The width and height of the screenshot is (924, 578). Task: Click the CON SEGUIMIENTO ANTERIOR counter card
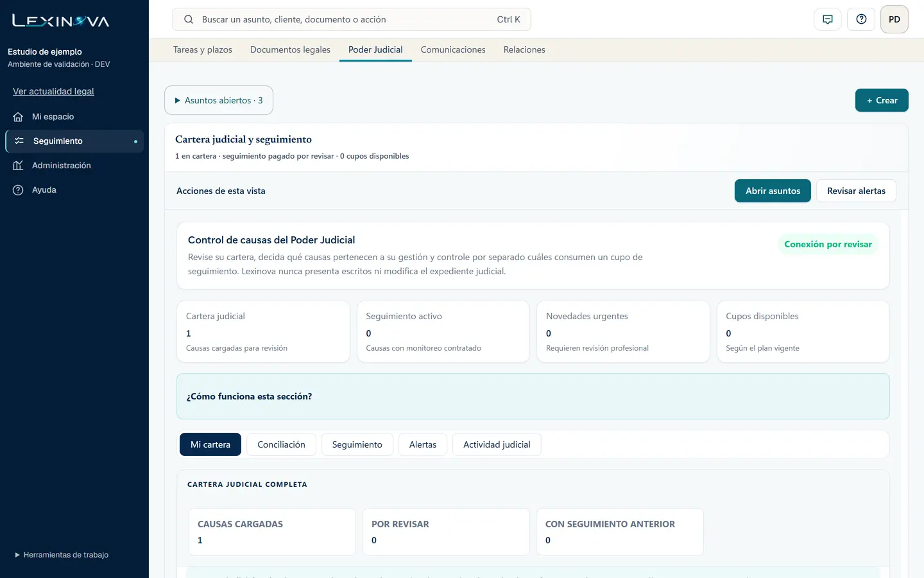pos(620,532)
